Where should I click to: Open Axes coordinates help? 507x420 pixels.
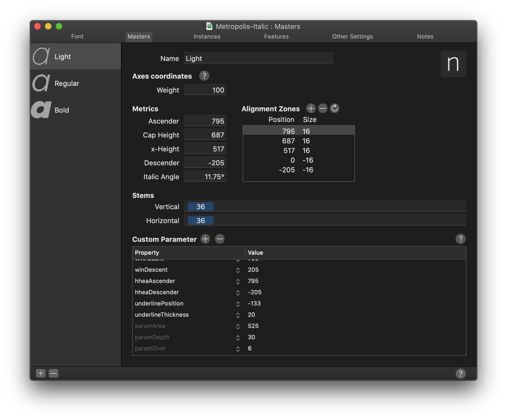pos(204,76)
